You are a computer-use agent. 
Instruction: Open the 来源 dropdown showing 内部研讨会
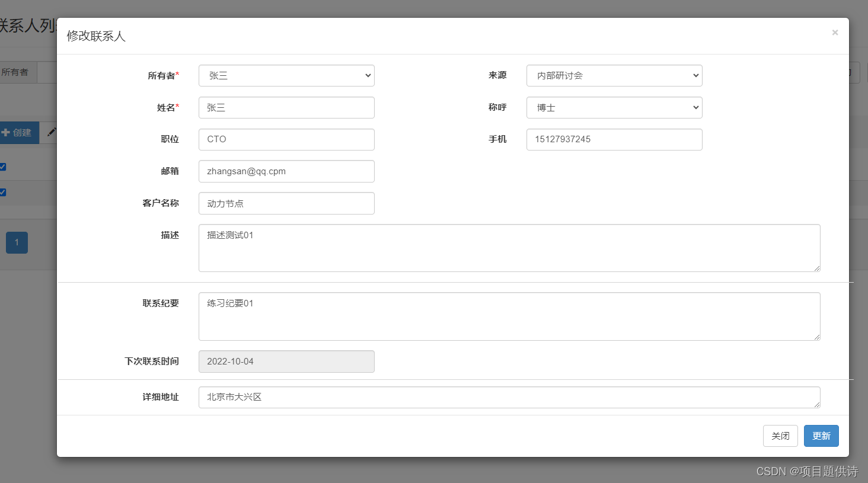614,75
